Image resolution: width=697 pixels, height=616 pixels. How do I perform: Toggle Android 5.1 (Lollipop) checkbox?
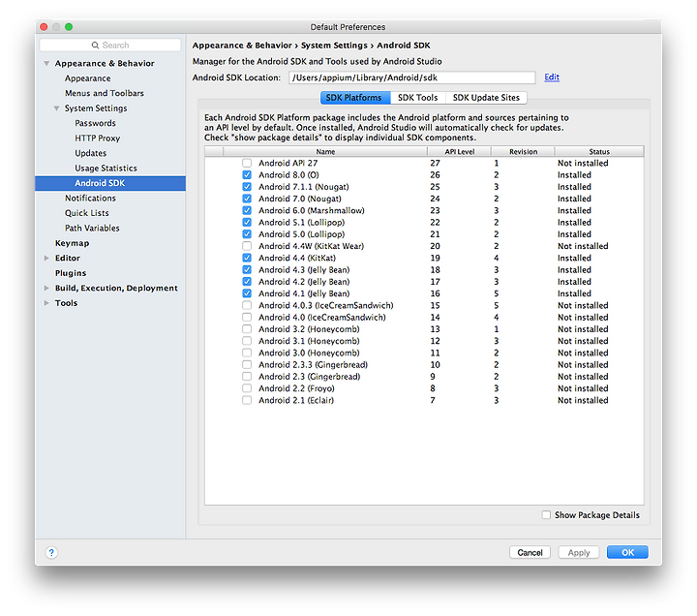click(x=247, y=223)
